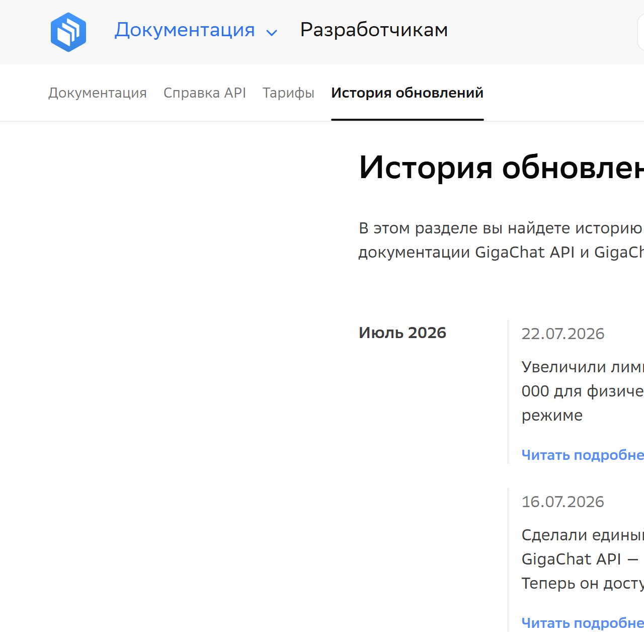Screen dimensions: 644x644
Task: Click the update text starting 'Увеличили лими'
Action: pos(583,391)
